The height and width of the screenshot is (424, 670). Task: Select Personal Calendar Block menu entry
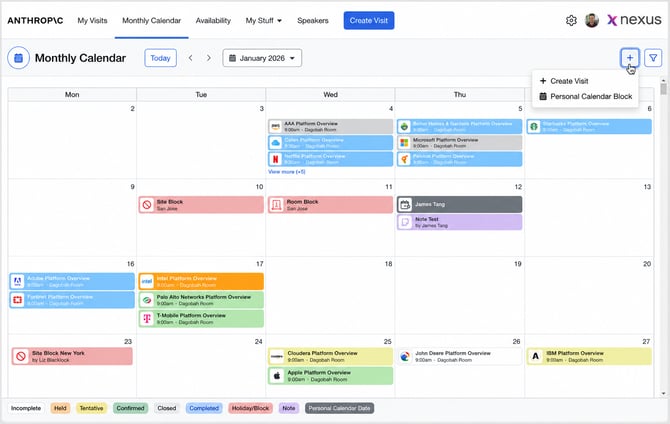click(585, 97)
